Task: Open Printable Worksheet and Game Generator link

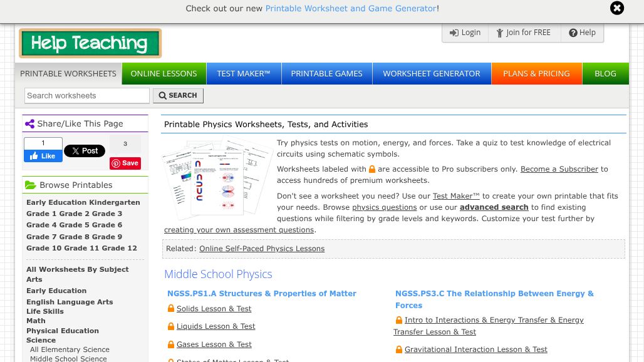Action: (351, 9)
